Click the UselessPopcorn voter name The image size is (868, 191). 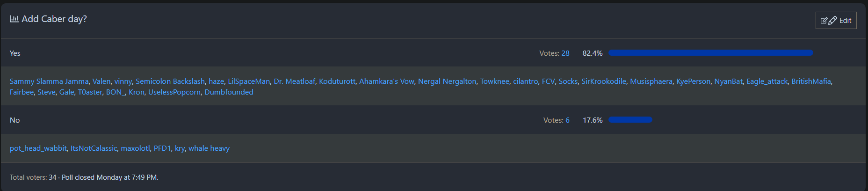point(174,92)
